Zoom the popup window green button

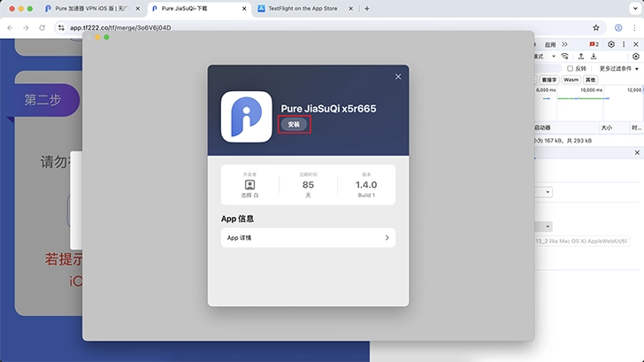[x=106, y=37]
